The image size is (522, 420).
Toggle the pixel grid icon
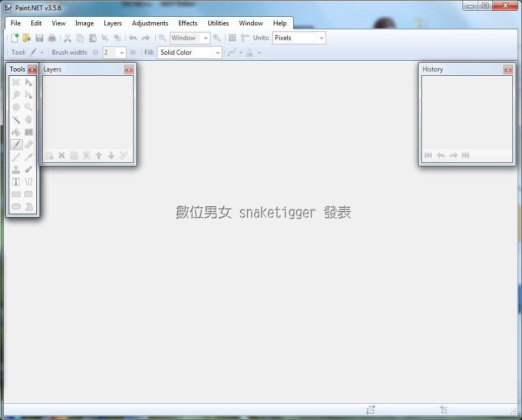pyautogui.click(x=233, y=38)
